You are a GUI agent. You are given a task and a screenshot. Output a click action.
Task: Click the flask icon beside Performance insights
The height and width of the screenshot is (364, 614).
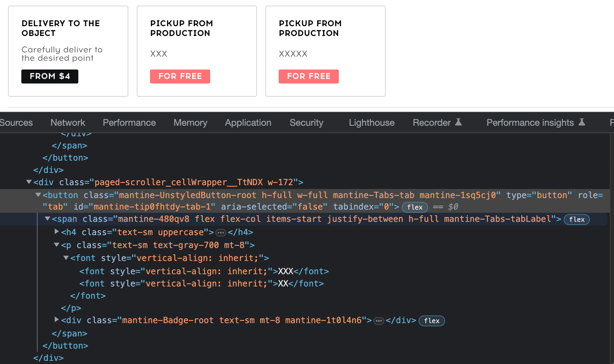tap(581, 122)
